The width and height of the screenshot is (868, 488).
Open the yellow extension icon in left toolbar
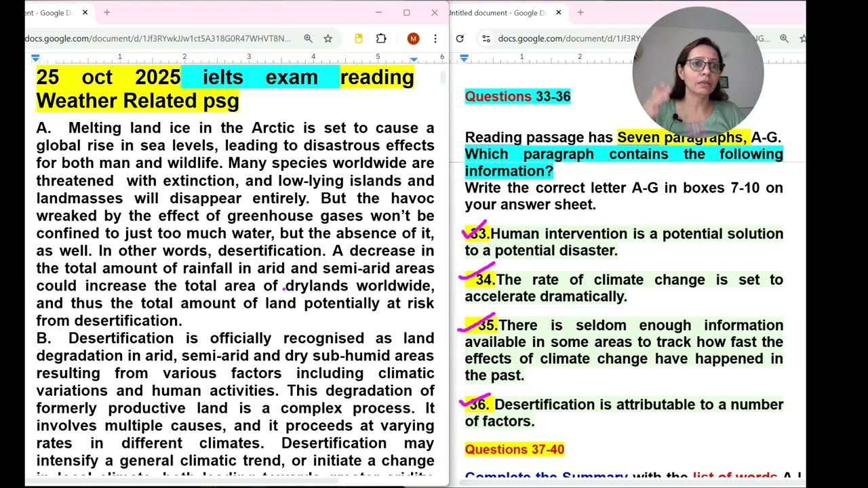pos(359,39)
